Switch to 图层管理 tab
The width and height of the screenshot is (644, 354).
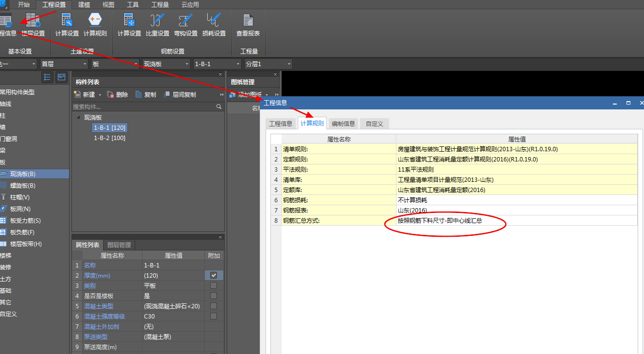point(119,245)
